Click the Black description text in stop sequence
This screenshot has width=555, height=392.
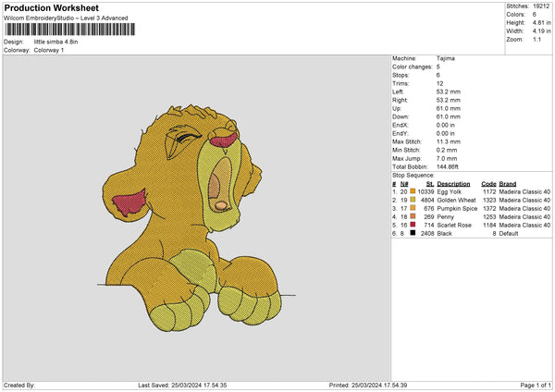pyautogui.click(x=445, y=234)
